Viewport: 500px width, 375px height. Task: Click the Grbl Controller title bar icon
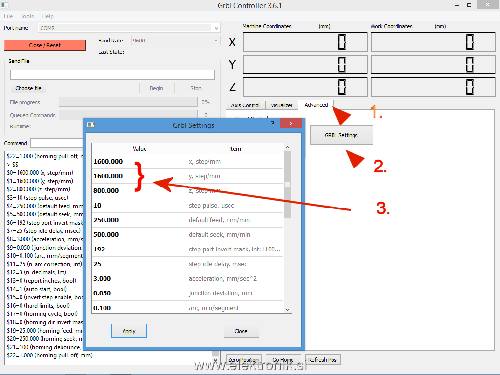pyautogui.click(x=4, y=5)
